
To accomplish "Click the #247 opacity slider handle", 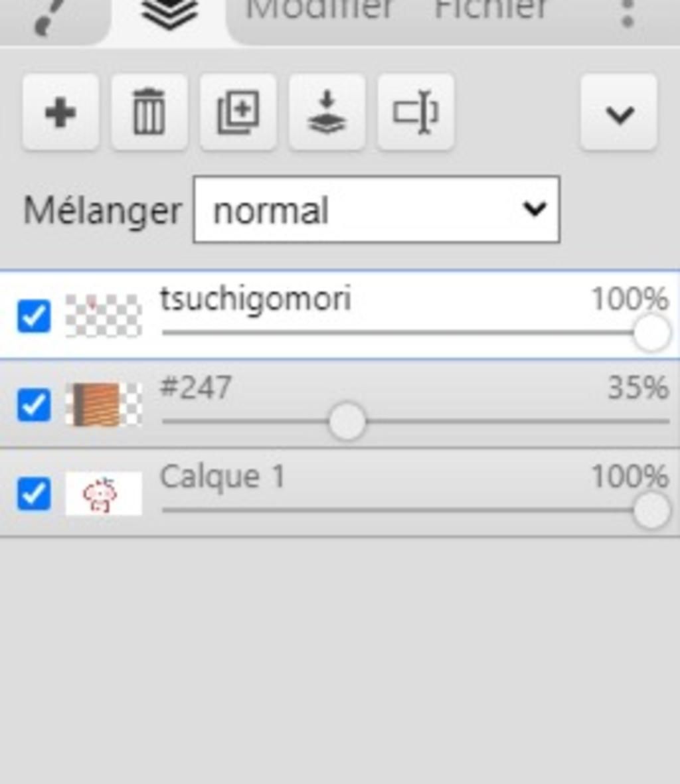I will click(x=347, y=421).
